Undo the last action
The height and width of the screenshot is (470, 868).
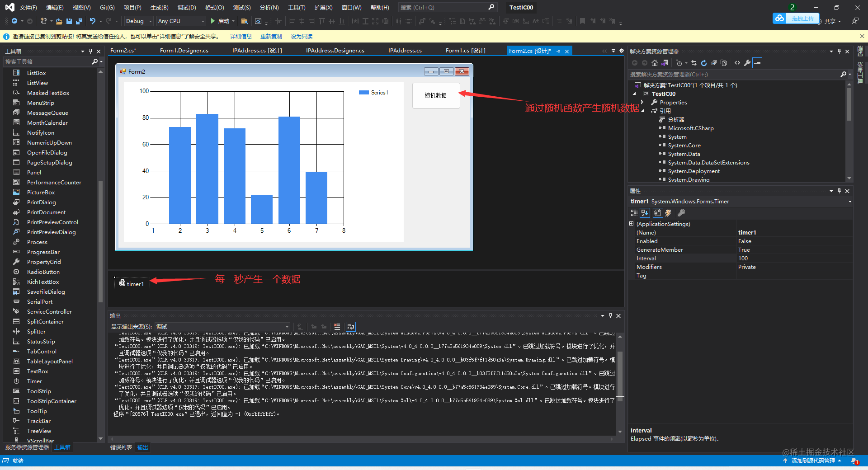(93, 21)
